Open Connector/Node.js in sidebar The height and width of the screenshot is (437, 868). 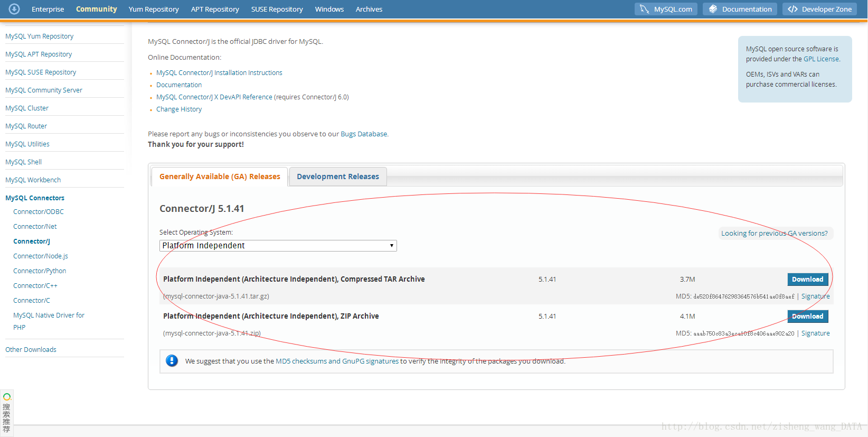click(x=41, y=256)
